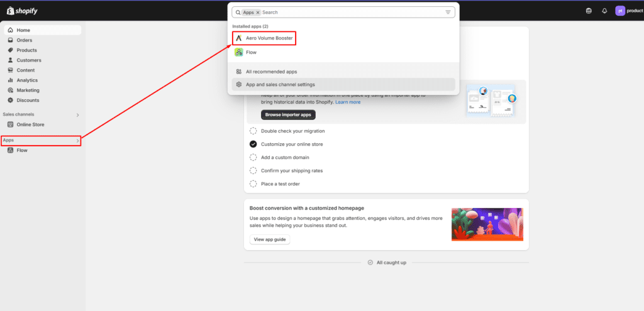Click the Aero Volume Booster app icon
644x311 pixels.
tap(239, 38)
